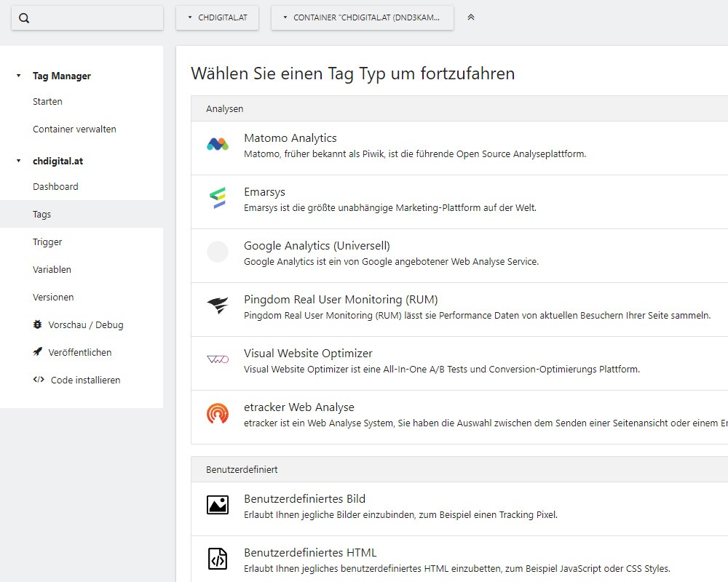Screen dimensions: 728x582
Task: Click the Google Web Analyse Service description
Action: 392,262
